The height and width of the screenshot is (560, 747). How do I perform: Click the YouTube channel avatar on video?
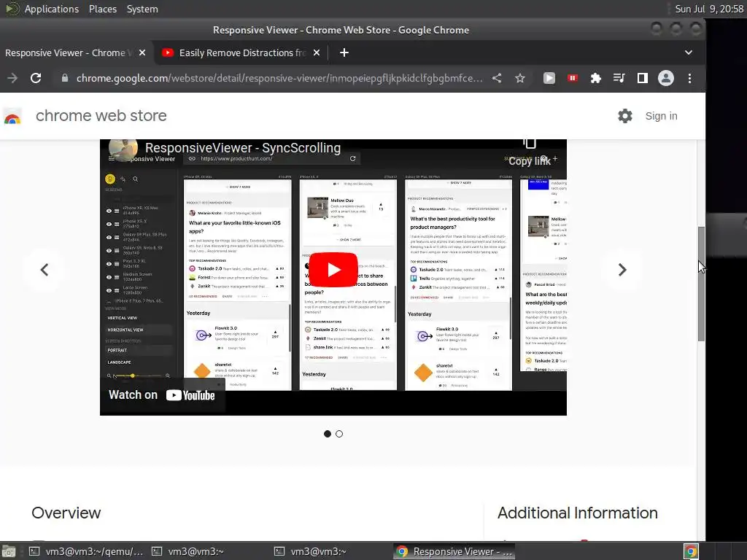[x=123, y=150]
